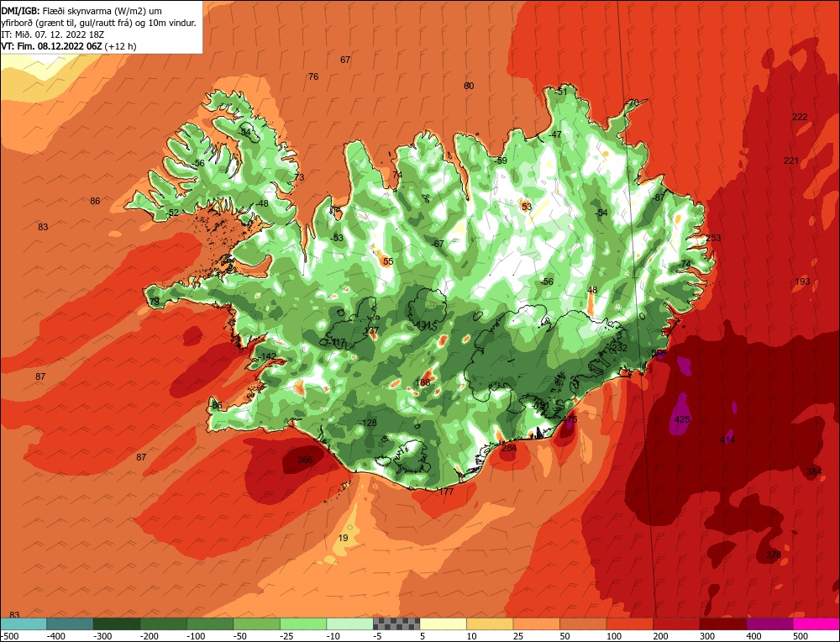Pick the green swatch between -100 and -50
Viewport: 840px width, 642px height.
click(256, 624)
